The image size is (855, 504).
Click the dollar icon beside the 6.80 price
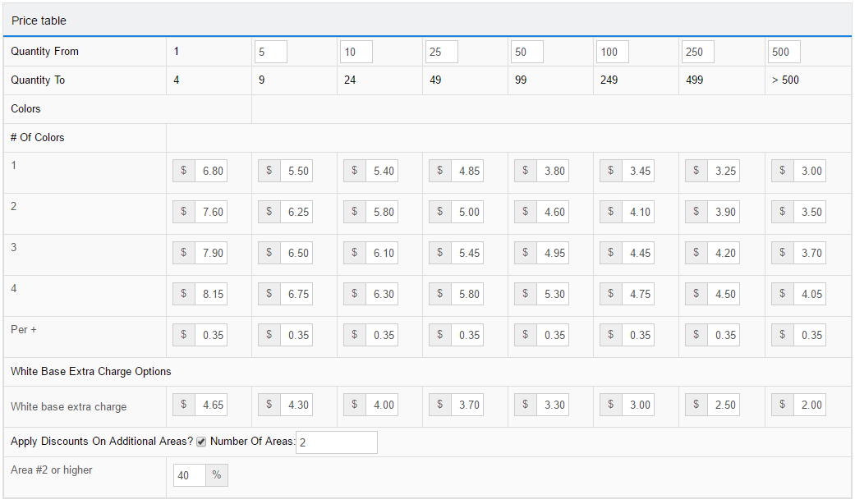pos(184,171)
